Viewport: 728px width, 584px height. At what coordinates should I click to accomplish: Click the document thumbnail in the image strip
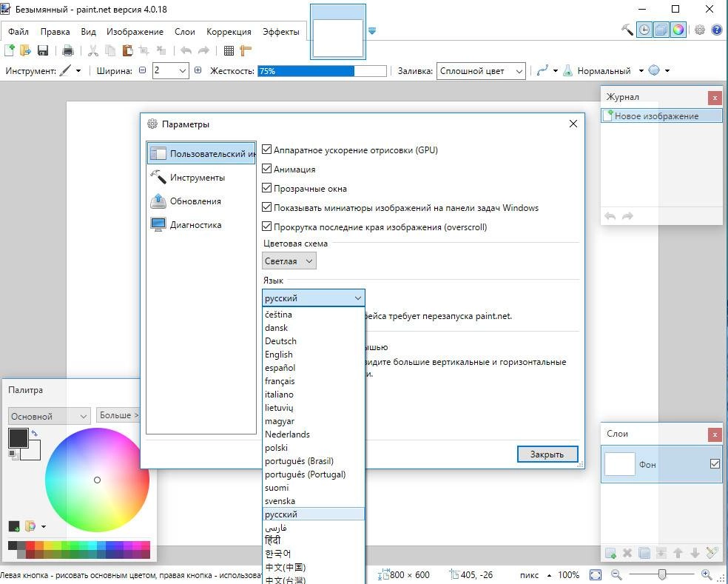point(337,38)
